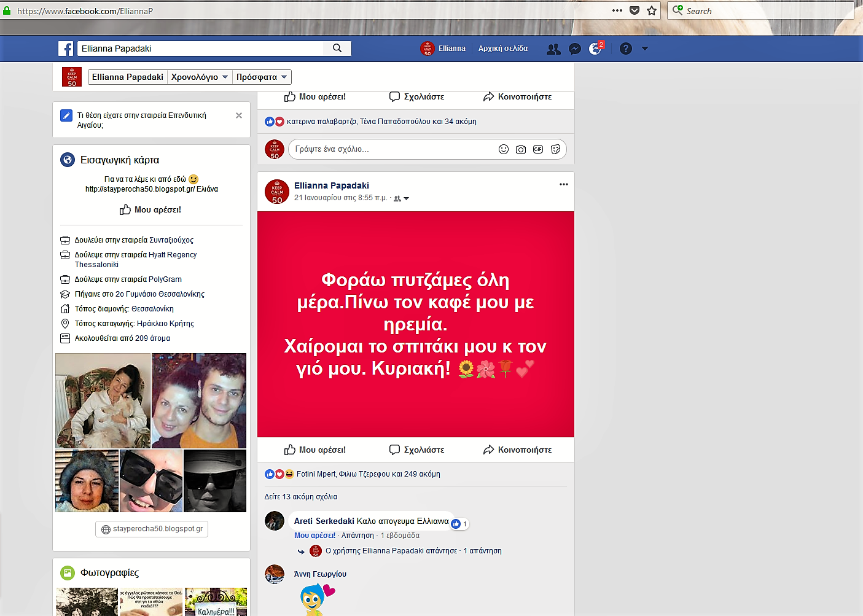Click the search magnifier button
Viewport: 863px width, 616px height.
[337, 48]
